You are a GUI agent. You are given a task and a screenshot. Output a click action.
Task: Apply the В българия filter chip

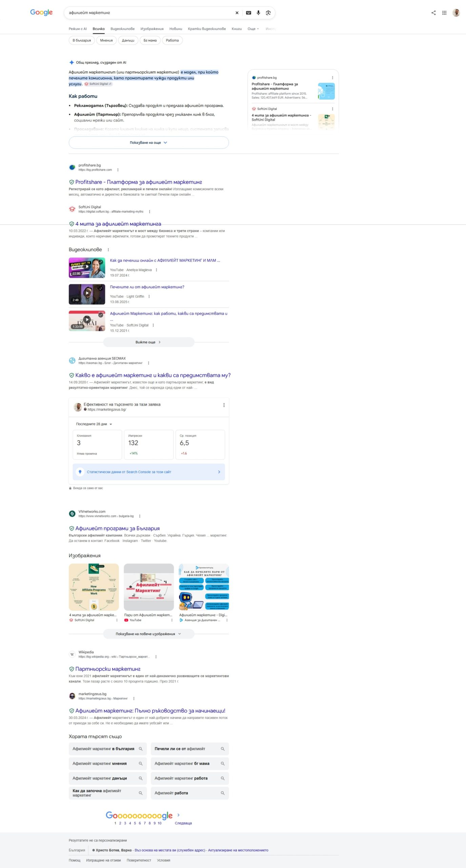coord(82,40)
